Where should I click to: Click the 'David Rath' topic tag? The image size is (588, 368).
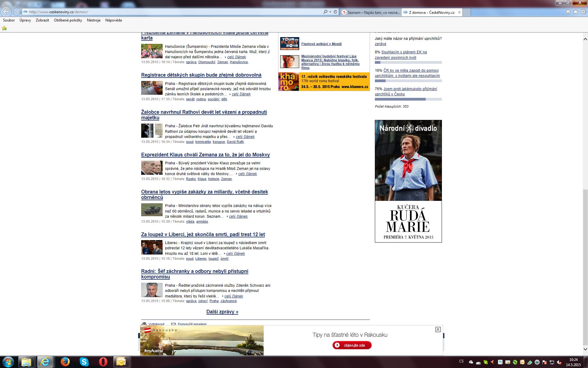coord(235,142)
